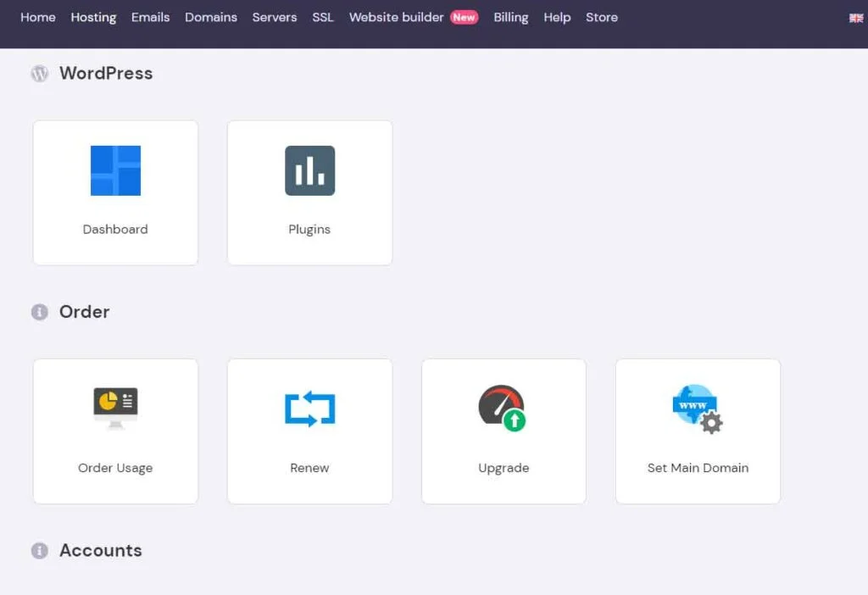Viewport: 868px width, 595px height.
Task: Click the Accounts section heading
Action: pos(101,551)
